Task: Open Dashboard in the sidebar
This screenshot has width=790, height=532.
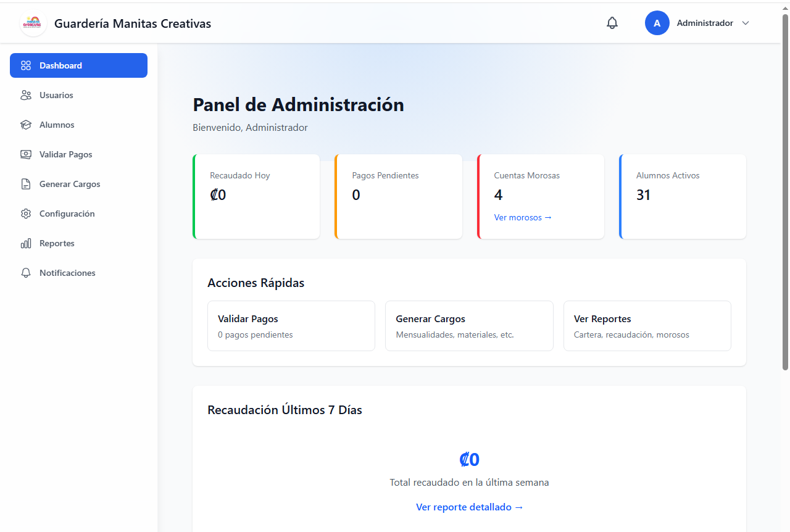Action: [78, 65]
